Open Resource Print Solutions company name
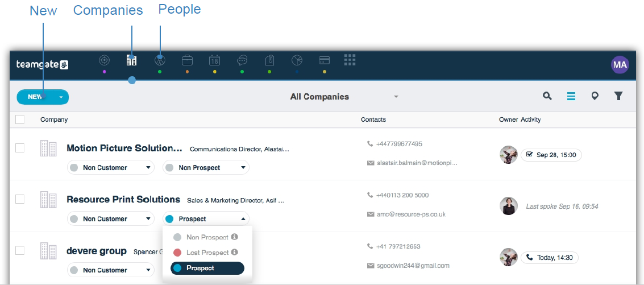644x285 pixels. [x=123, y=200]
